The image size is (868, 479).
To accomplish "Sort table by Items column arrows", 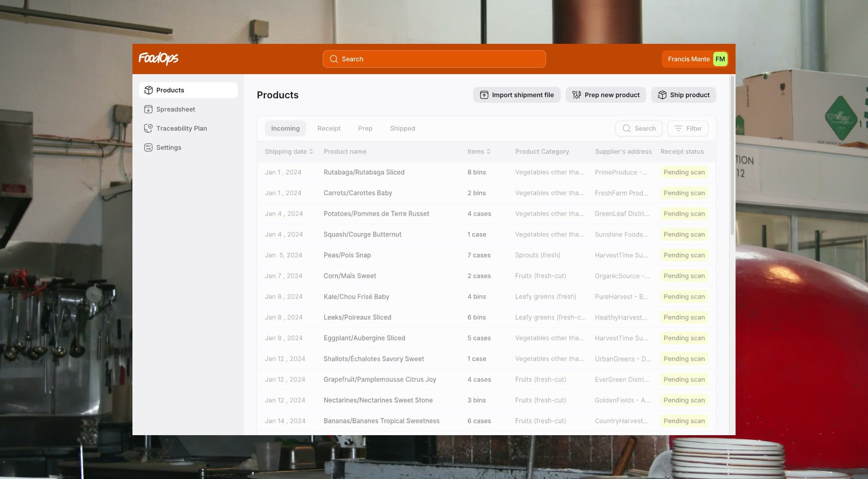I will [489, 151].
